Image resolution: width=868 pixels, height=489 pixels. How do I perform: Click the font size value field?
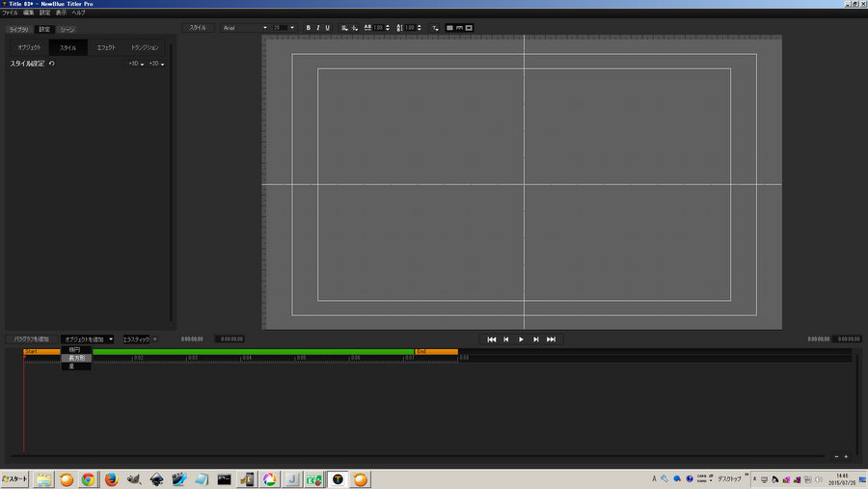[x=280, y=28]
